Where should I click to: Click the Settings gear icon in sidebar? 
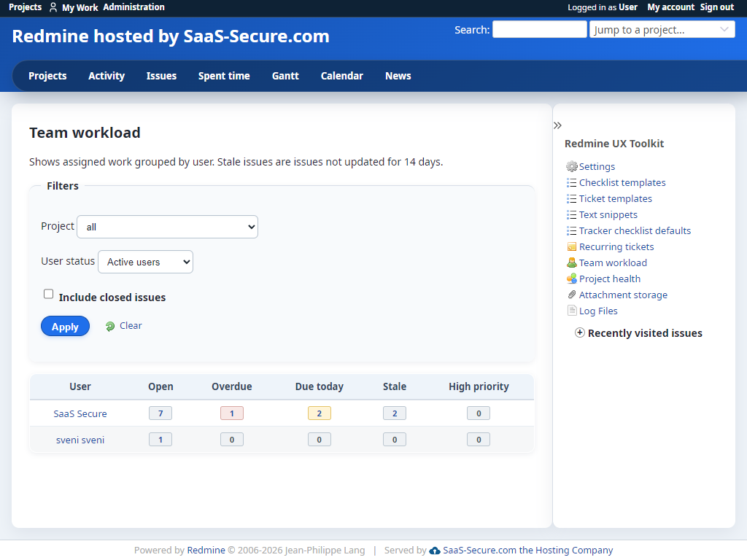tap(571, 167)
